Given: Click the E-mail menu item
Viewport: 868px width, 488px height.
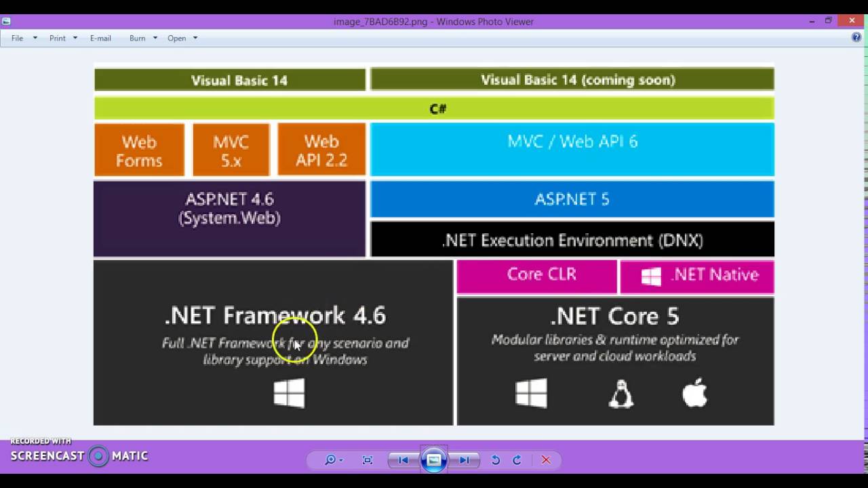Looking at the screenshot, I should pos(100,38).
